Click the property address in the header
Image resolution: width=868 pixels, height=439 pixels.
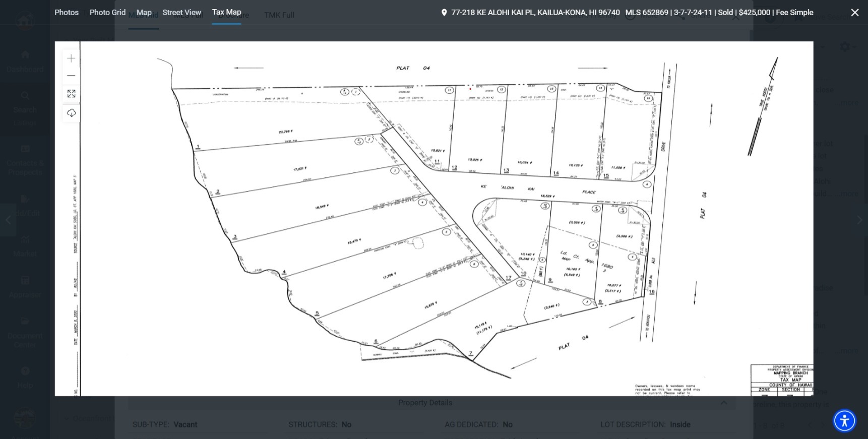535,13
